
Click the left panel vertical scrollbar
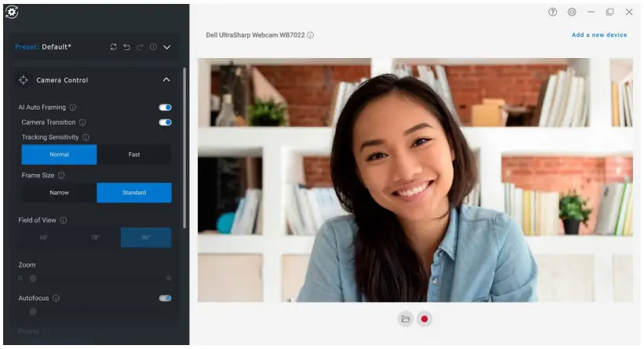tap(184, 148)
